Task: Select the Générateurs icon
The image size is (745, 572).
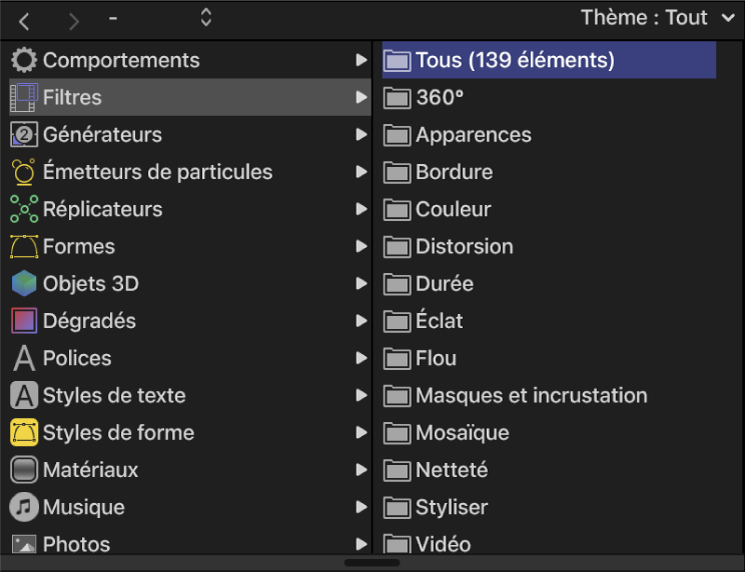Action: [x=24, y=135]
